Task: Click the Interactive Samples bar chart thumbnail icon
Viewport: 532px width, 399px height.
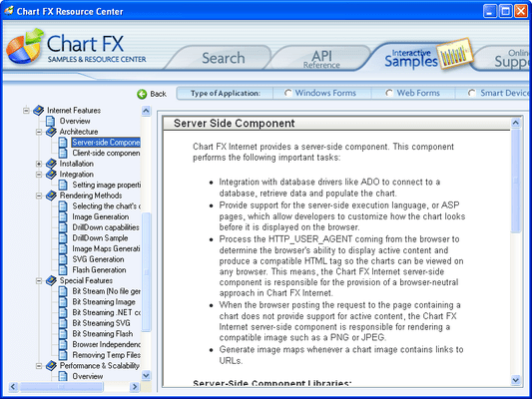Action: [x=454, y=54]
